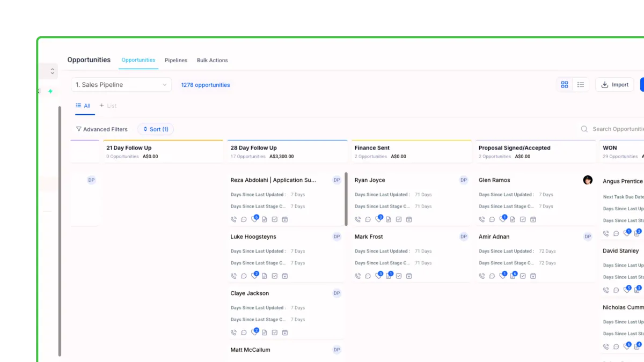Open chat icon on Reza Abdolahi card
644x362 pixels.
click(x=244, y=219)
